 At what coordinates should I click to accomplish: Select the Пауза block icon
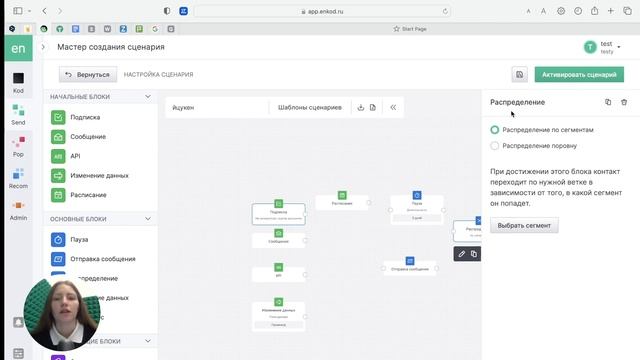coord(58,240)
